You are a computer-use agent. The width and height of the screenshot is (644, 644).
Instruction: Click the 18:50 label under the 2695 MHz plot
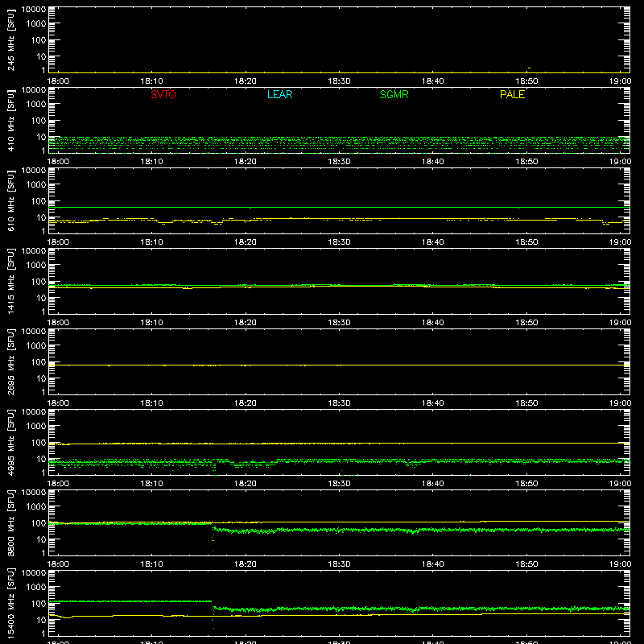pos(527,403)
